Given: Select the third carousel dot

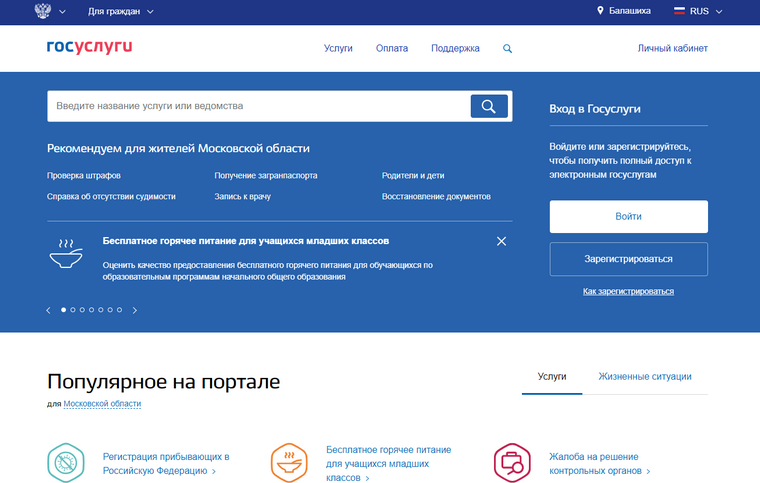Looking at the screenshot, I should 82,310.
